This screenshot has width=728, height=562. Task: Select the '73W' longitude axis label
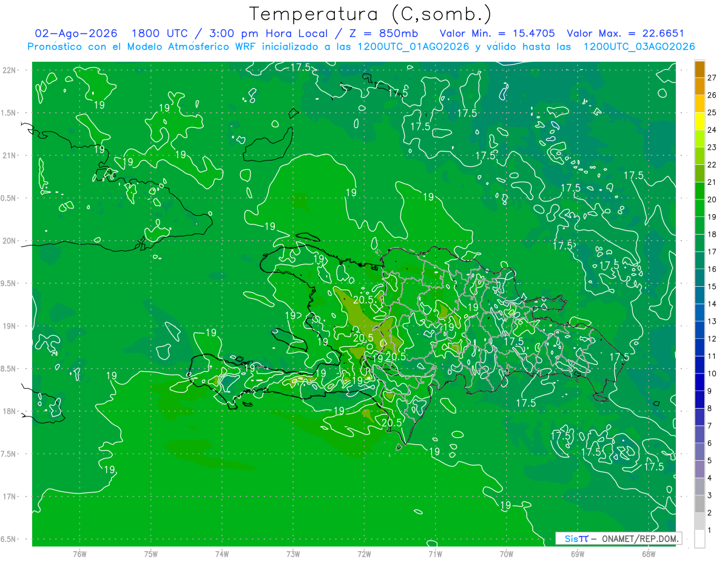293,554
